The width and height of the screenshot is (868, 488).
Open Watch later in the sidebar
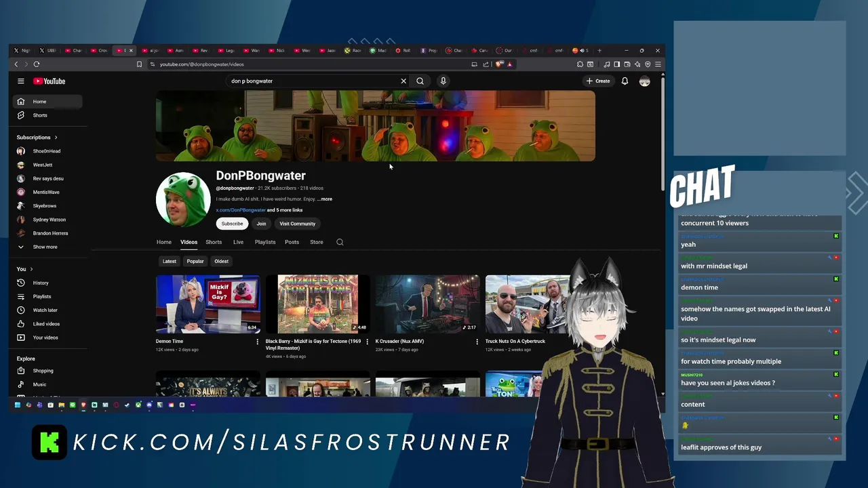coord(47,310)
